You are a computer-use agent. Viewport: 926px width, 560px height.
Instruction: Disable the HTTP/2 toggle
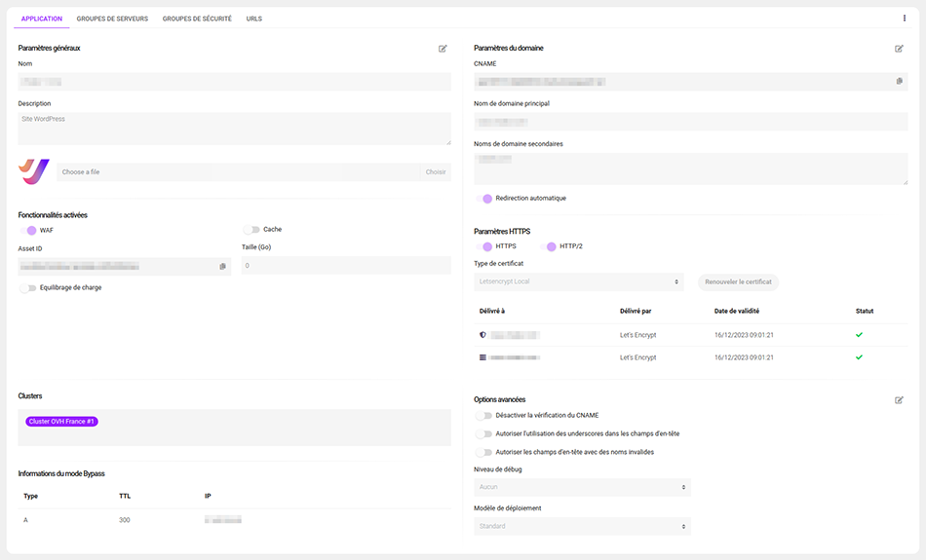tap(549, 247)
